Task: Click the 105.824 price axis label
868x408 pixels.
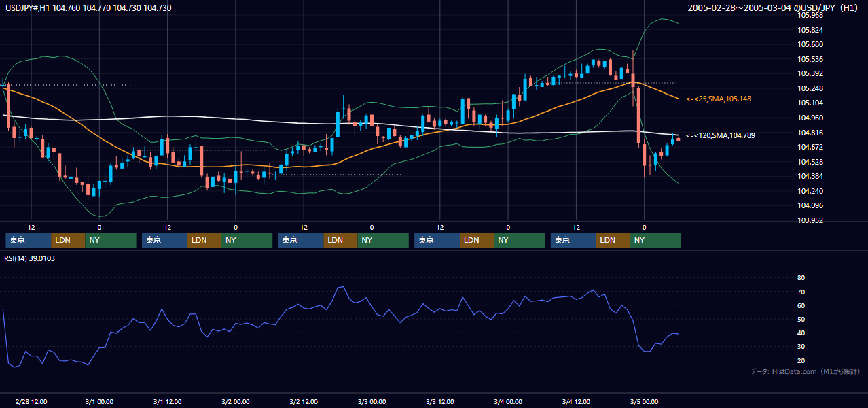Action: click(x=810, y=30)
